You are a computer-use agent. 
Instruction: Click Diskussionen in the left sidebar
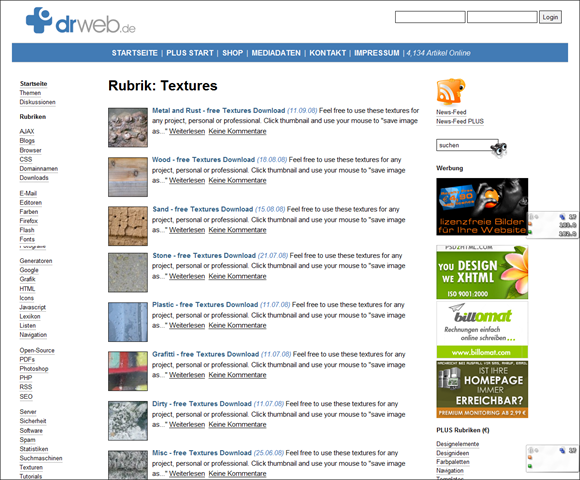[x=37, y=102]
